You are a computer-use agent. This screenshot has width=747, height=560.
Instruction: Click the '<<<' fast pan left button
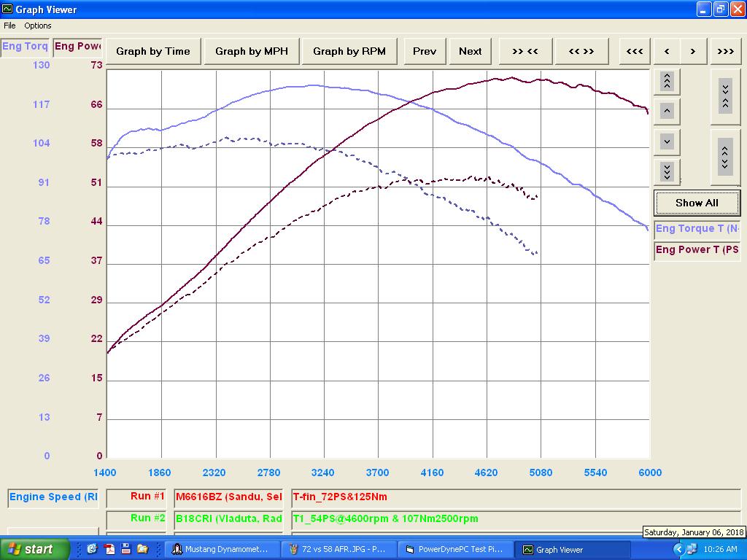[635, 51]
